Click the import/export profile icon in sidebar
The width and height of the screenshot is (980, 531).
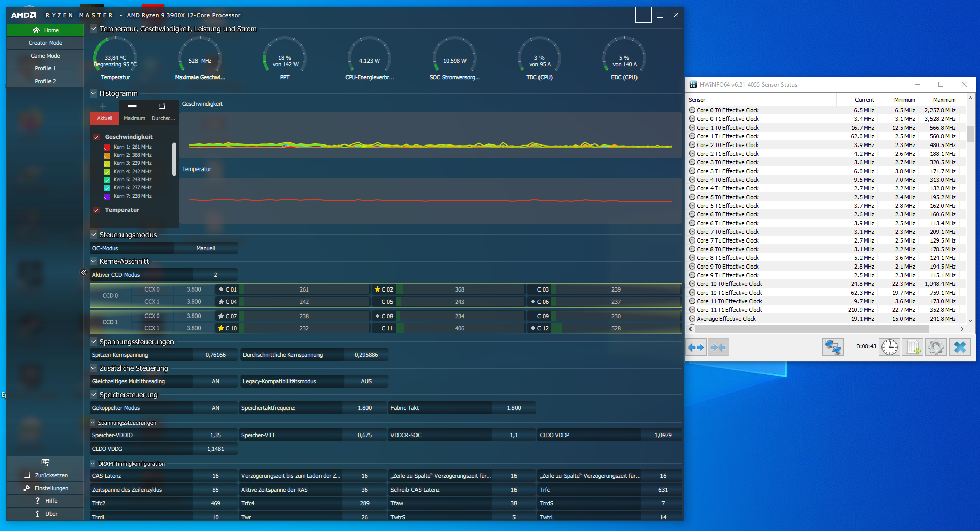pos(45,463)
